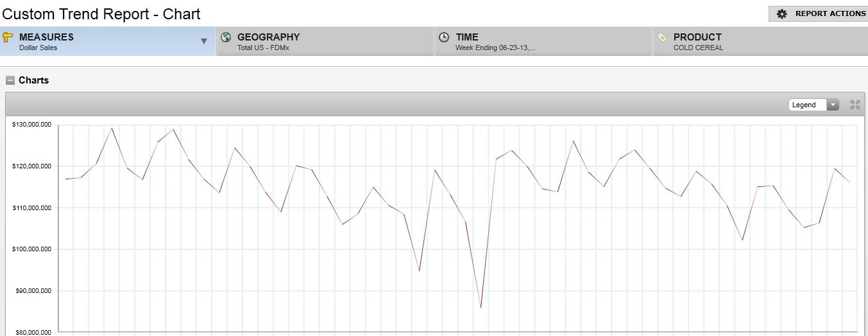Click the Total US - FDMx subtitle
The image size is (868, 336).
263,48
